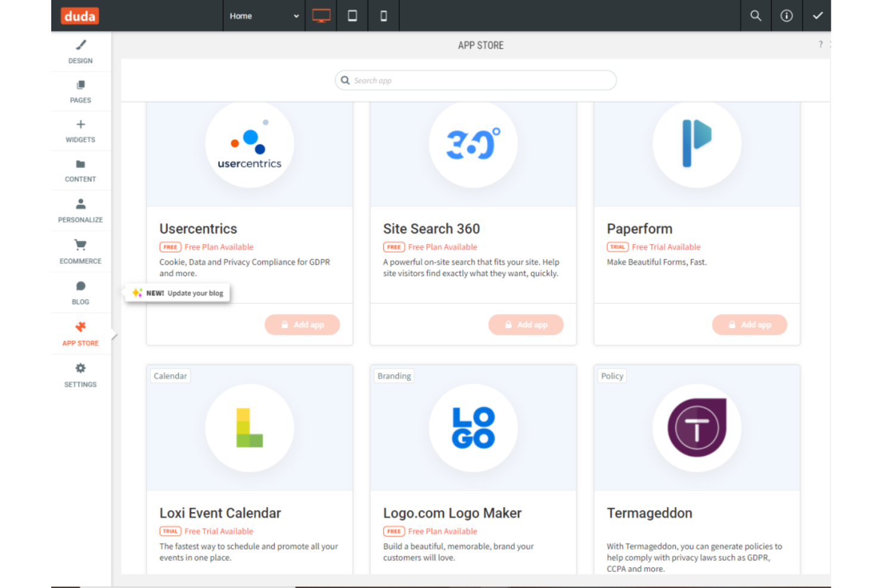Select the Pages section
The width and height of the screenshot is (882, 588).
point(80,91)
